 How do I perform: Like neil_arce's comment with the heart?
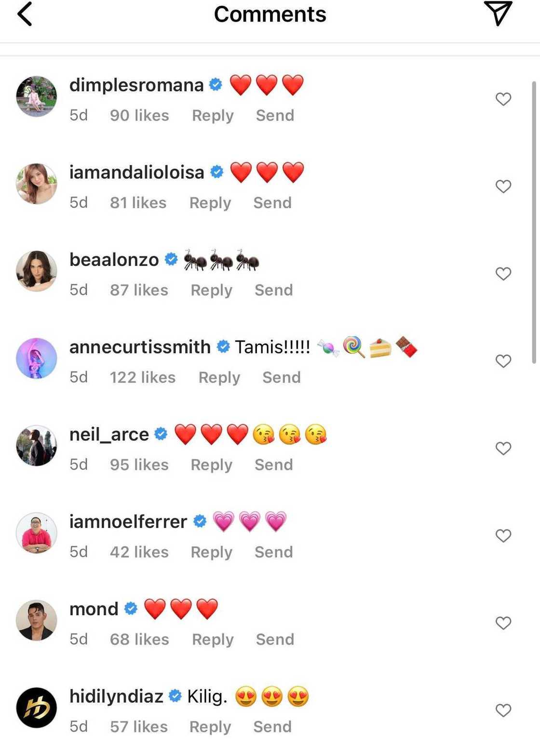pos(503,449)
